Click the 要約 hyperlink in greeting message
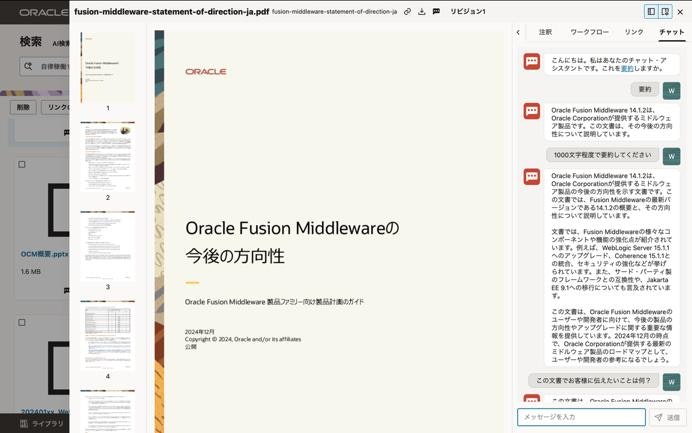692x433 pixels. 627,68
